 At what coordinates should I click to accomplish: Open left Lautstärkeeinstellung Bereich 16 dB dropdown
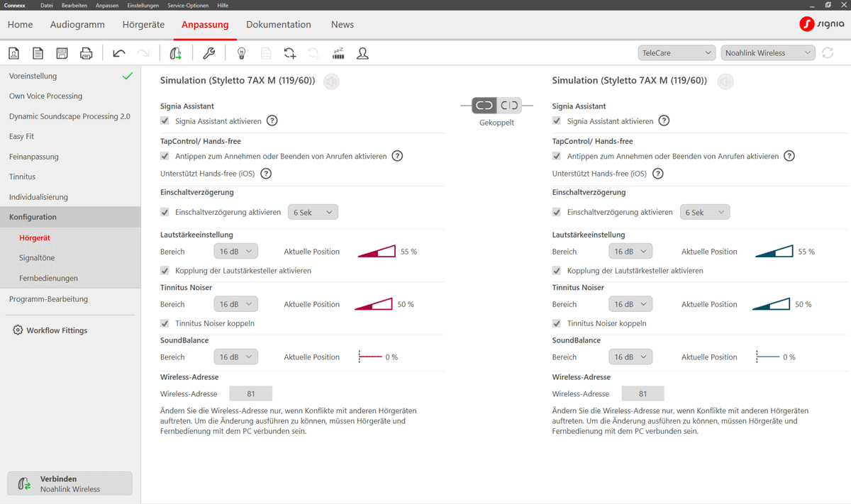point(236,252)
